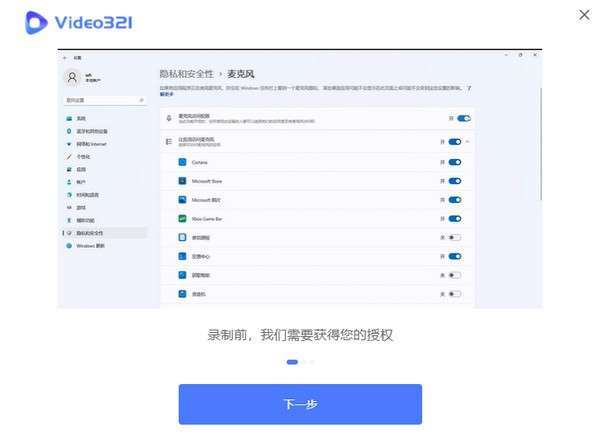Toggle 让应用访问麦克风 switch
600x445 pixels.
[455, 142]
